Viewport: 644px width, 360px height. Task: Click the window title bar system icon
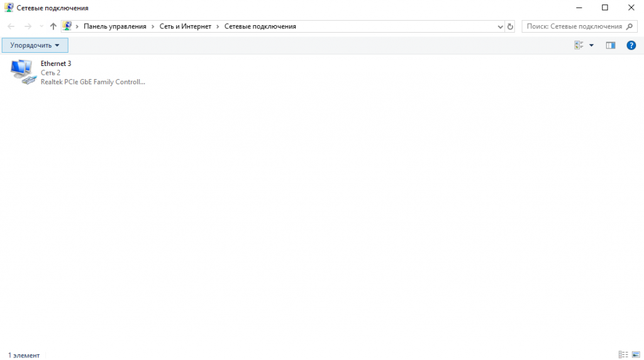[x=9, y=8]
